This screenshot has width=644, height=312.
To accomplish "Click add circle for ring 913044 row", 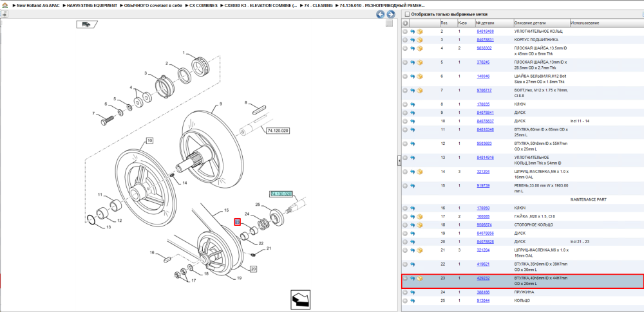I will (x=405, y=300).
